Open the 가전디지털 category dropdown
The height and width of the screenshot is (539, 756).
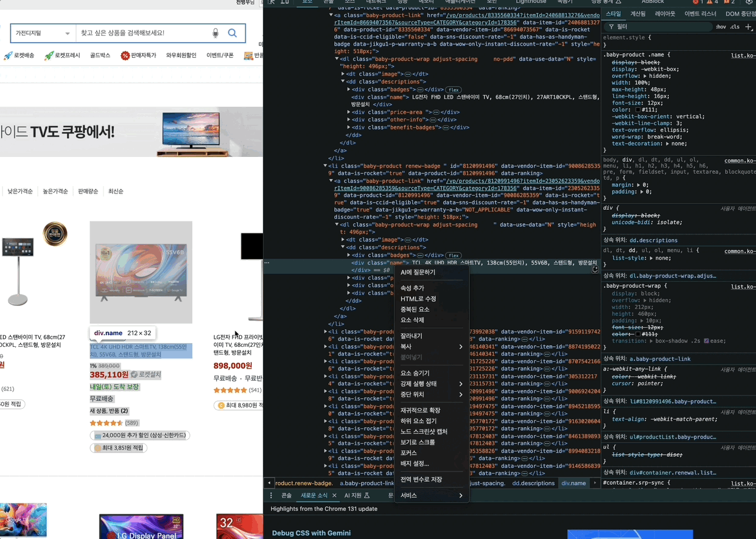[43, 33]
